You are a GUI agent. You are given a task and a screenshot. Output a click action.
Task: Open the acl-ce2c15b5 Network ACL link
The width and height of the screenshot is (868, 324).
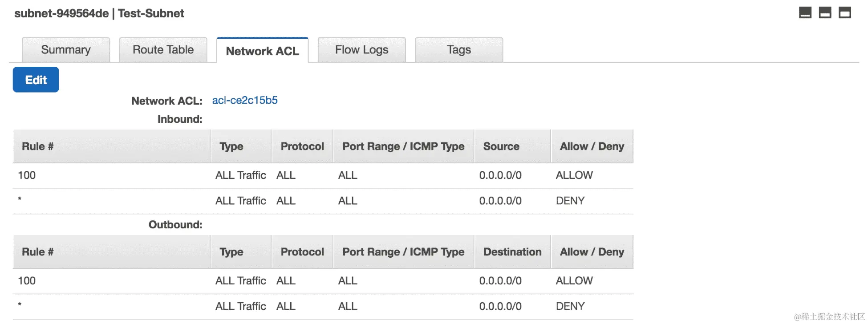click(x=245, y=101)
